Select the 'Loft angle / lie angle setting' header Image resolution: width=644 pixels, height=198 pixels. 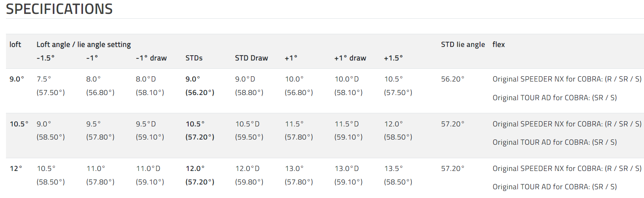tap(83, 45)
